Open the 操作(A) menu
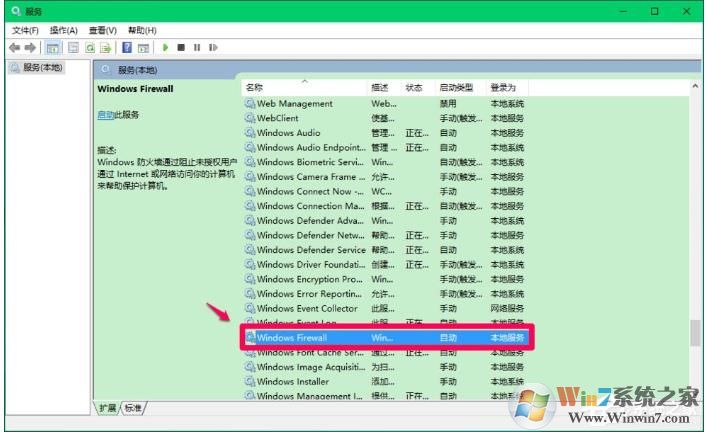The width and height of the screenshot is (706, 432). 64,31
